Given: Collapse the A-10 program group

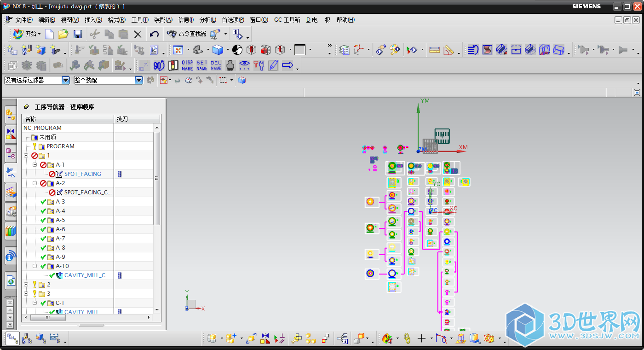Looking at the screenshot, I should [34, 266].
